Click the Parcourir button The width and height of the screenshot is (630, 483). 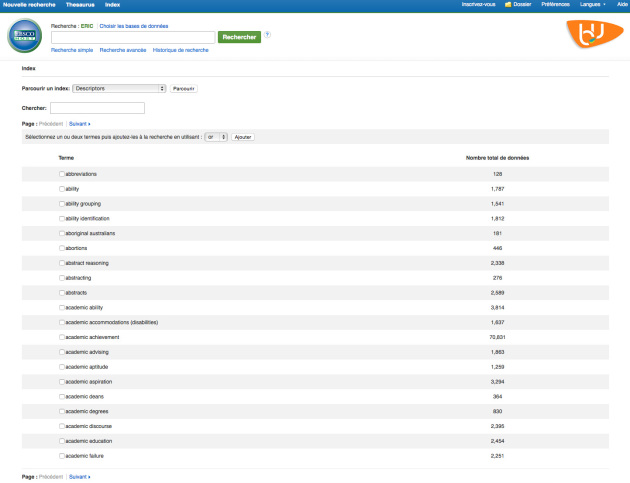coord(184,89)
